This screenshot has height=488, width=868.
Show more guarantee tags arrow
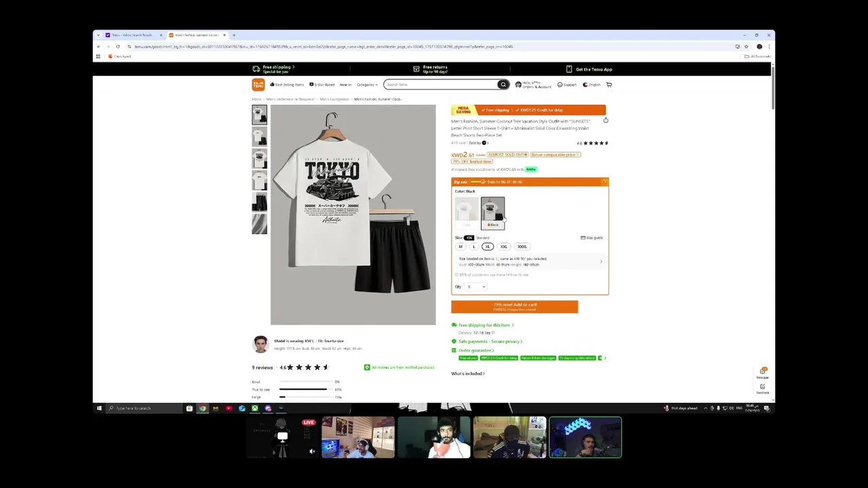click(x=605, y=358)
